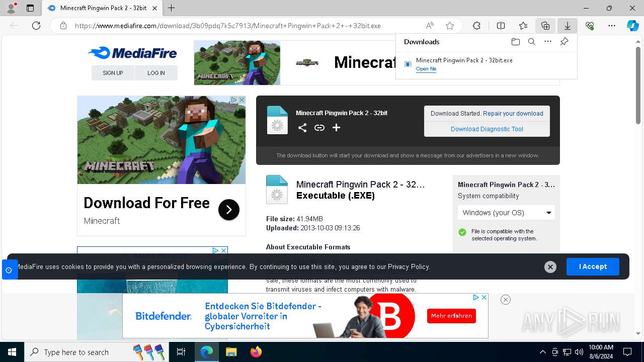Dismiss the cookie notice X button
644x362 pixels.
point(550,267)
